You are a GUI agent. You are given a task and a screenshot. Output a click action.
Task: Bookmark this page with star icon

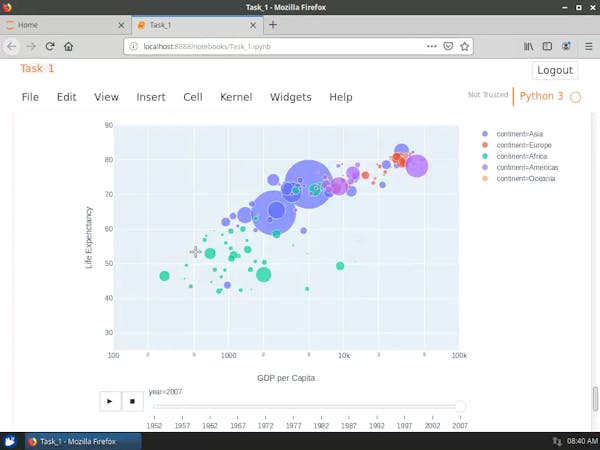tap(465, 46)
